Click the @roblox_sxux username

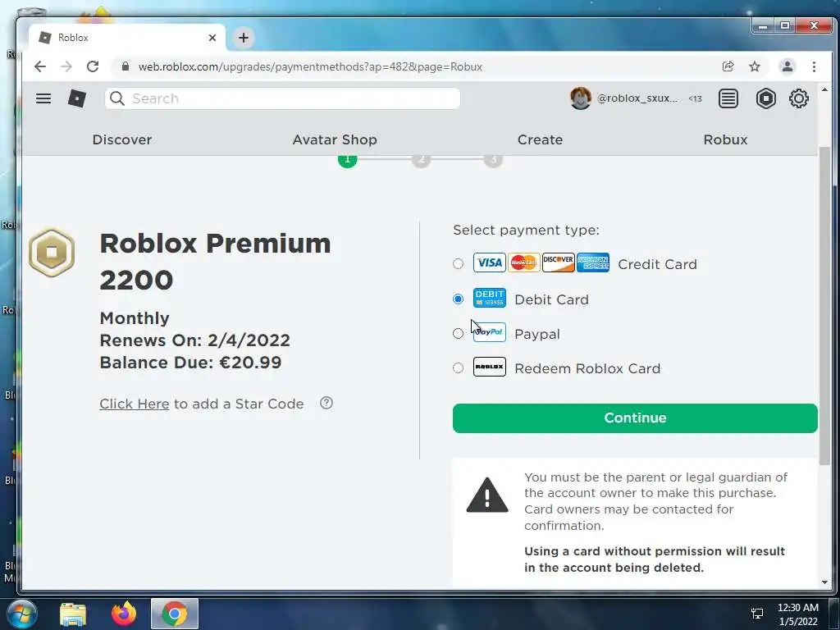pyautogui.click(x=637, y=98)
